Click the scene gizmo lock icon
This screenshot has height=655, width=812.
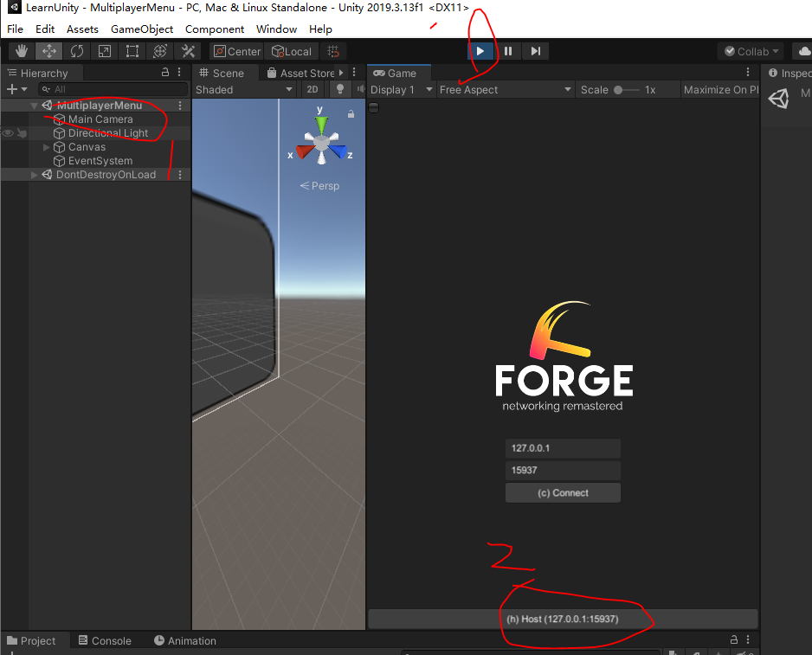pyautogui.click(x=351, y=114)
